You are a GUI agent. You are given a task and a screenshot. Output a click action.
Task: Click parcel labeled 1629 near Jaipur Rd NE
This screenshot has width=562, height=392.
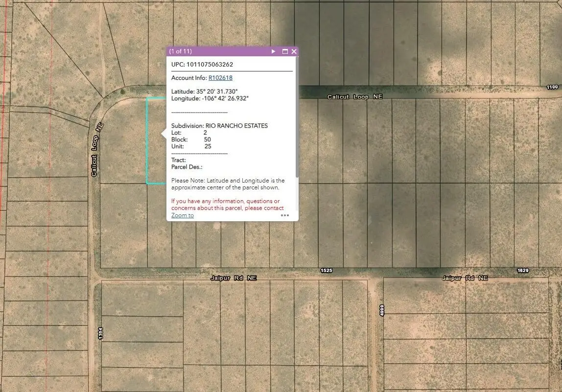pyautogui.click(x=523, y=269)
